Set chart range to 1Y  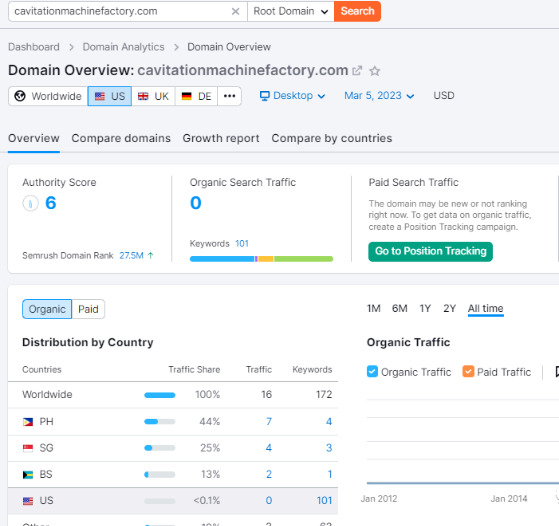[425, 308]
